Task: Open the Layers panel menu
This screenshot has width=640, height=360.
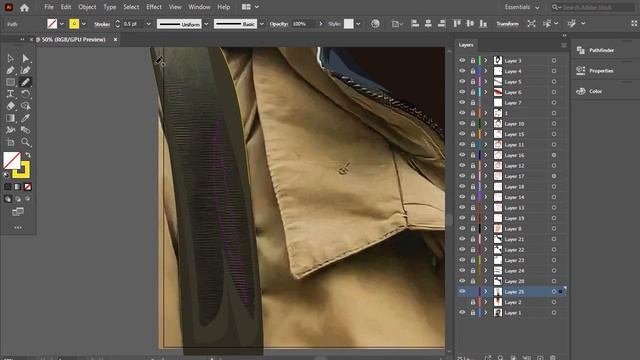Action: point(564,45)
